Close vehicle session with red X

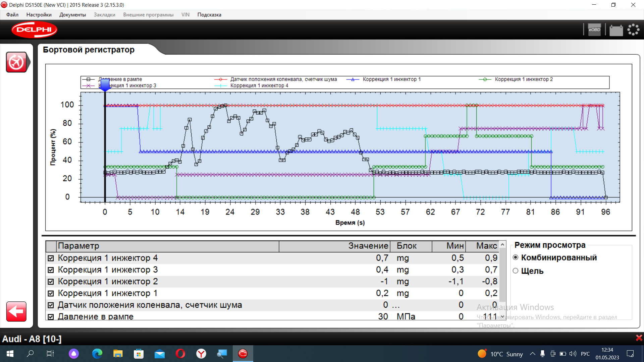(x=639, y=338)
